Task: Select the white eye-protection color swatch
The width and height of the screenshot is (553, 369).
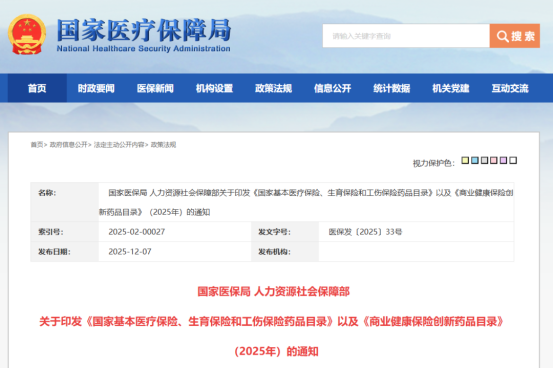Action: (x=513, y=161)
